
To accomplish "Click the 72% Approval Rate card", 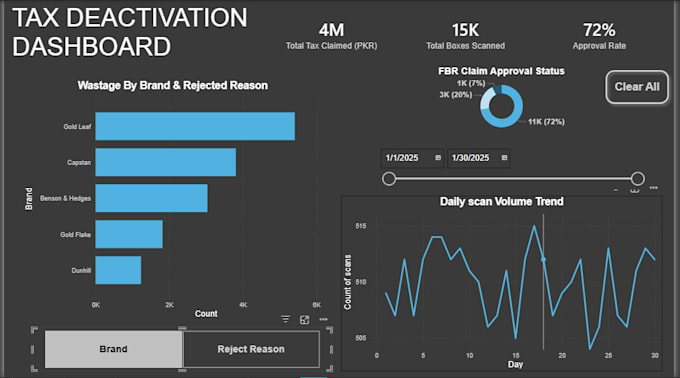I will pos(599,36).
